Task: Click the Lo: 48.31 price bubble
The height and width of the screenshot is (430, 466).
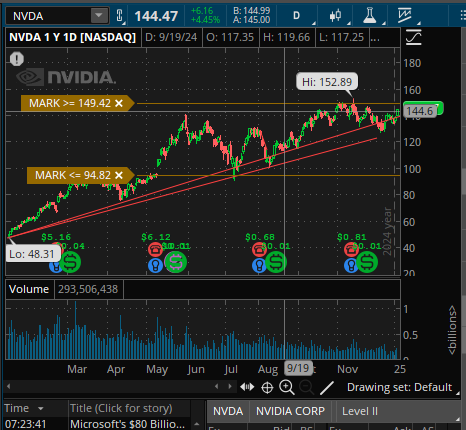Action: (32, 254)
